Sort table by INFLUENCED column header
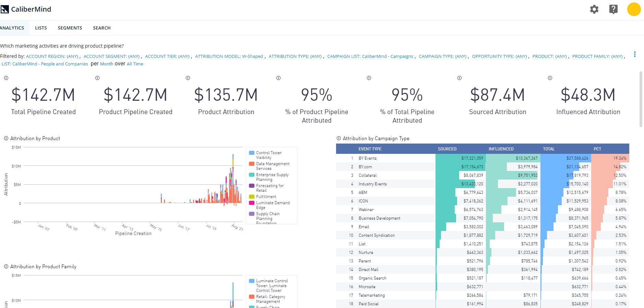Viewport: 644px width, 308px height. [x=501, y=149]
